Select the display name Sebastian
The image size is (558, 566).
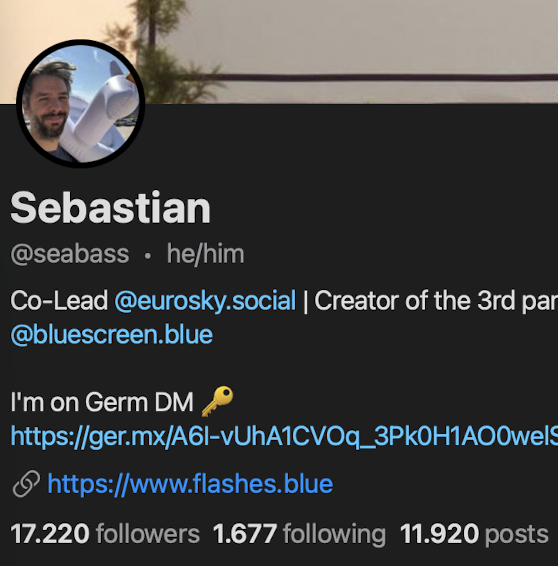click(x=110, y=208)
